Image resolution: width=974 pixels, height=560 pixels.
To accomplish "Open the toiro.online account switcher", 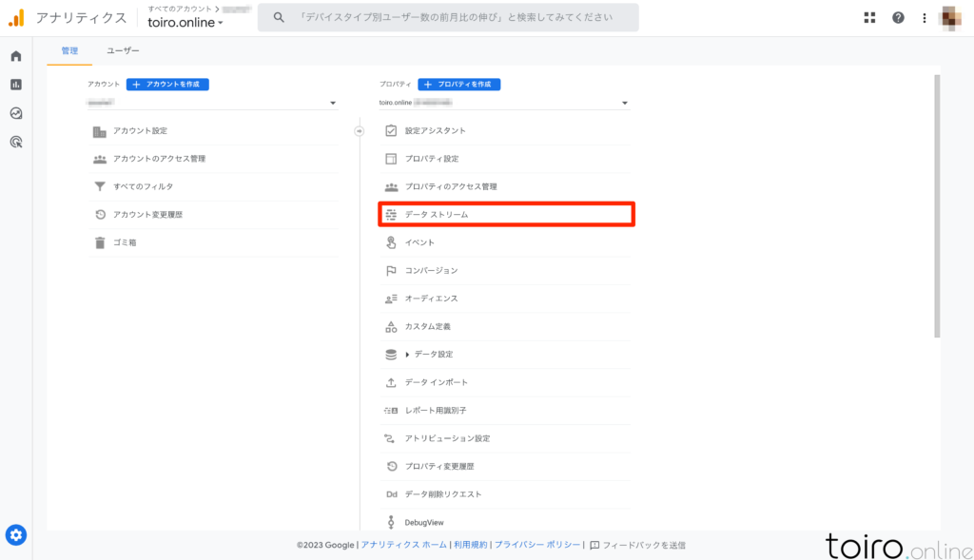I will point(185,23).
